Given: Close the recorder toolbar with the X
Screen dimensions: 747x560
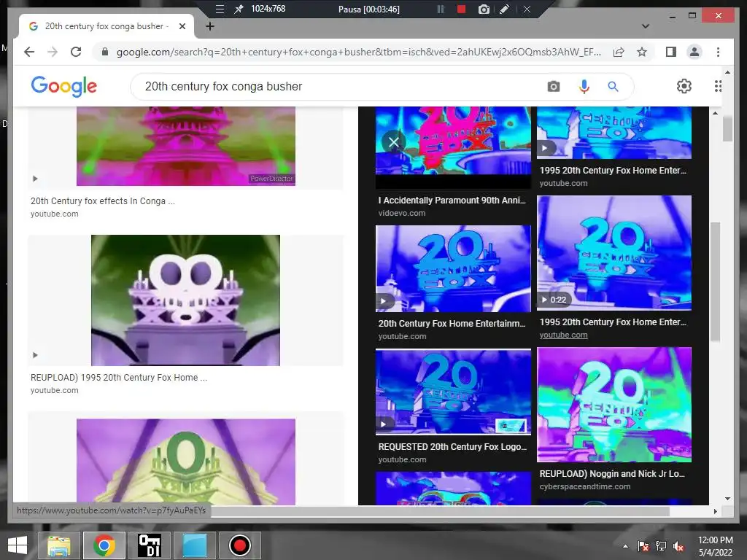Looking at the screenshot, I should pos(527,9).
